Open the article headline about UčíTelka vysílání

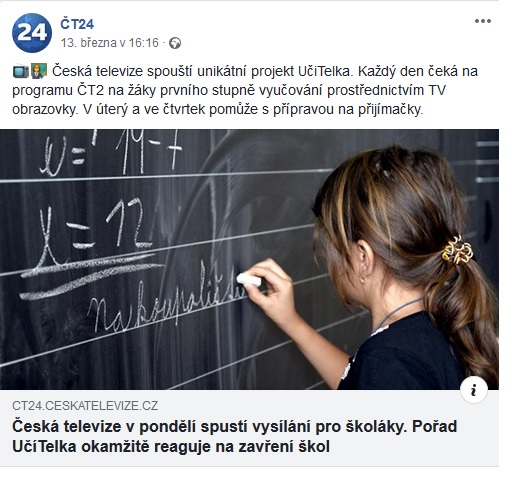tap(235, 436)
